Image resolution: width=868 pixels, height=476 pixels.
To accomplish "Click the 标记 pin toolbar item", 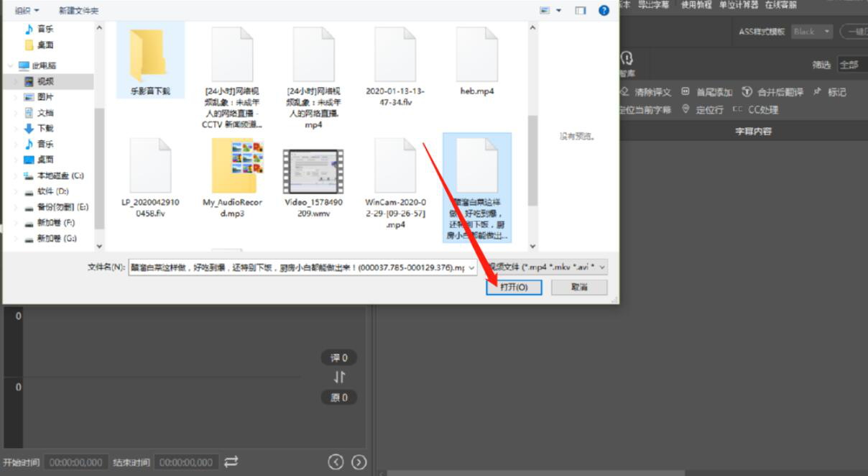I will (x=830, y=92).
